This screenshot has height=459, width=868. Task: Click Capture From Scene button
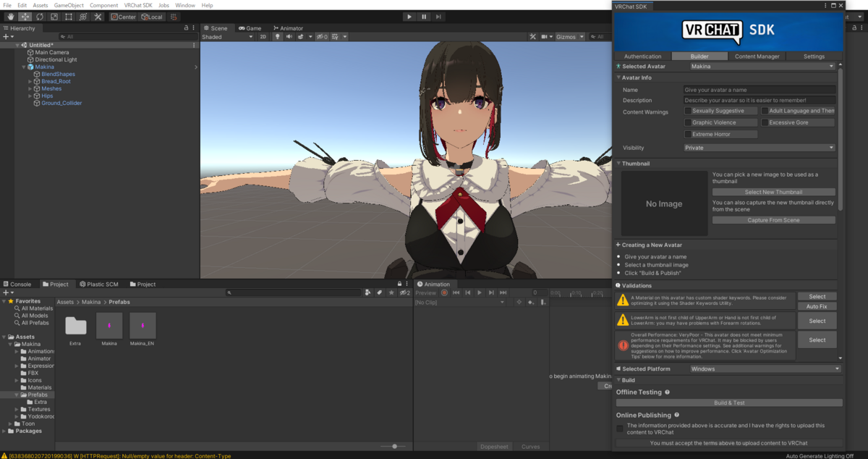[x=773, y=220]
